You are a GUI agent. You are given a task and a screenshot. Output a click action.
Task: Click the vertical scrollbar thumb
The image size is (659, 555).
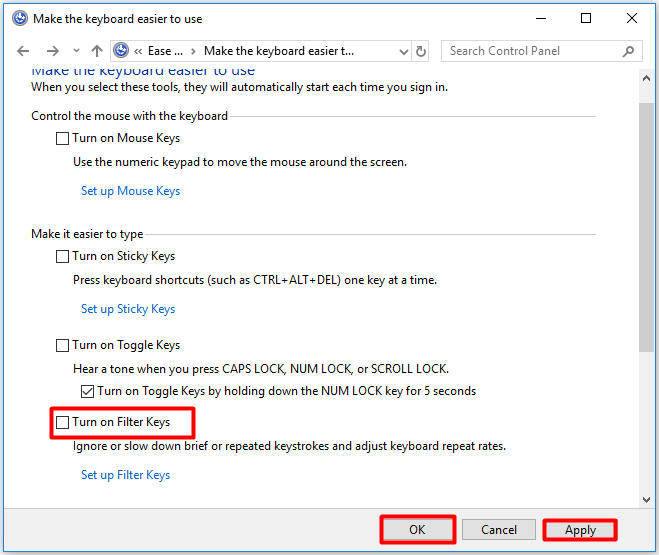[646, 227]
